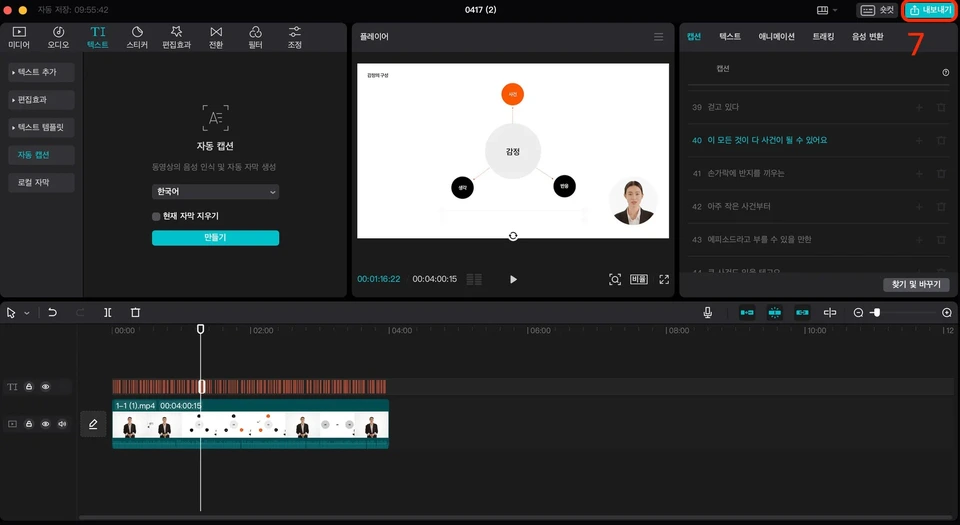
Task: Click the caption panel info icon
Action: [945, 72]
